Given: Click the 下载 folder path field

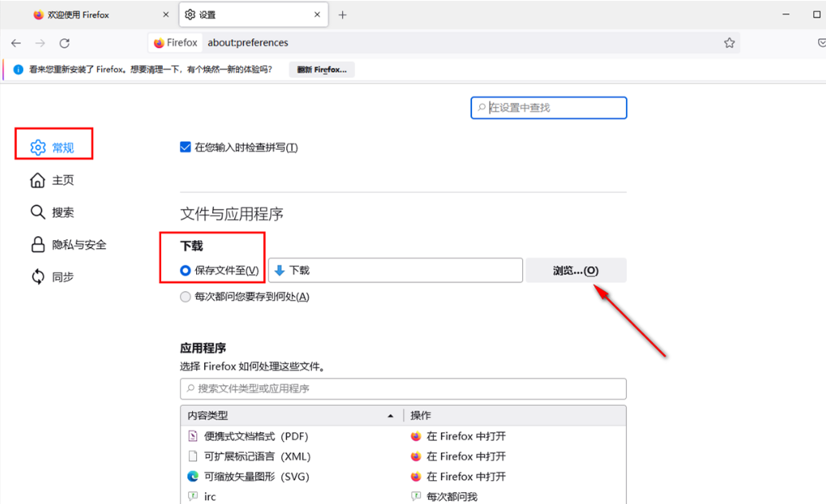Looking at the screenshot, I should (395, 270).
